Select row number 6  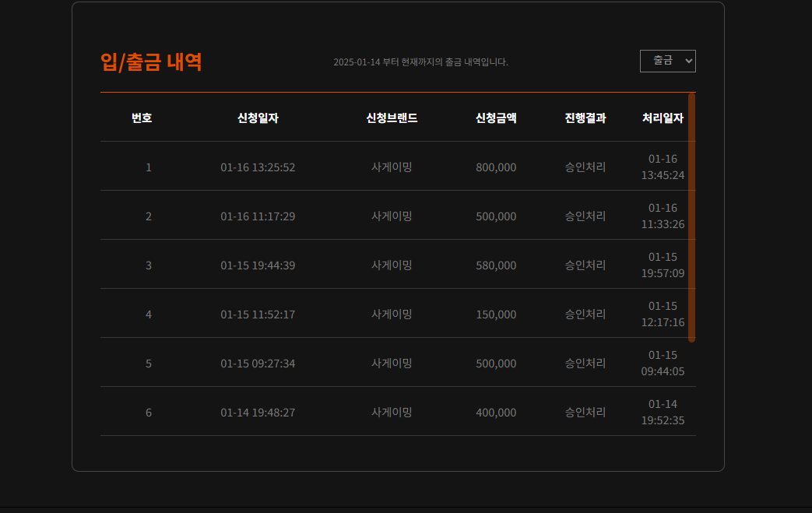[x=149, y=413]
